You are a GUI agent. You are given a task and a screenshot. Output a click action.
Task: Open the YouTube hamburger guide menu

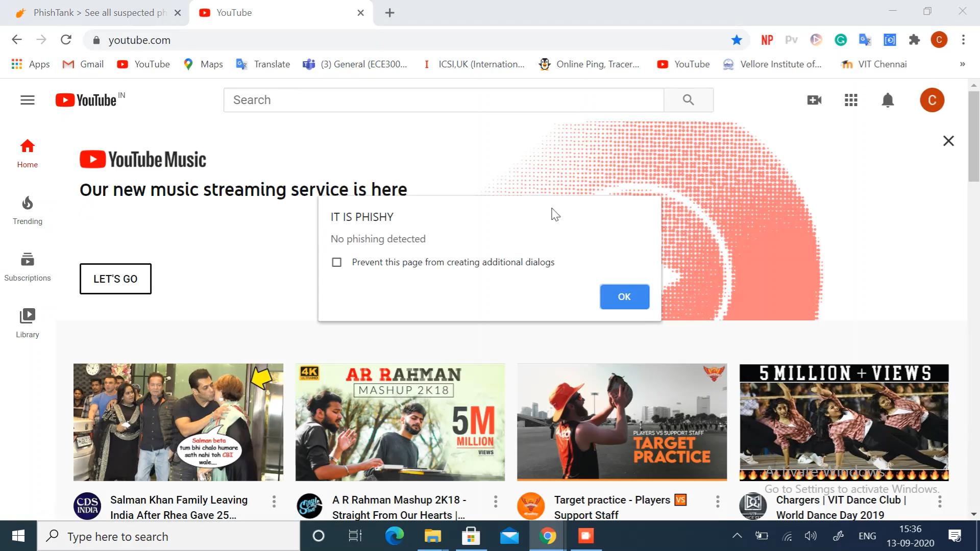point(28,100)
